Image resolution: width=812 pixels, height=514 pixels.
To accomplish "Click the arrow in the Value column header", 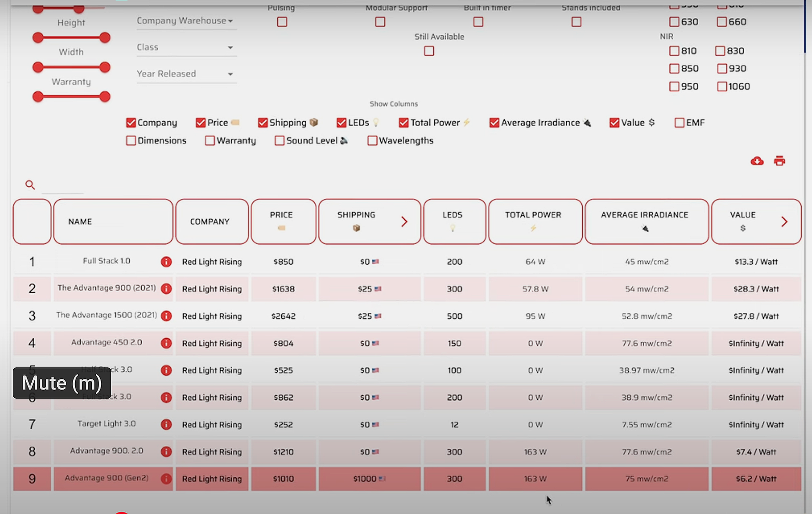I will click(x=784, y=221).
